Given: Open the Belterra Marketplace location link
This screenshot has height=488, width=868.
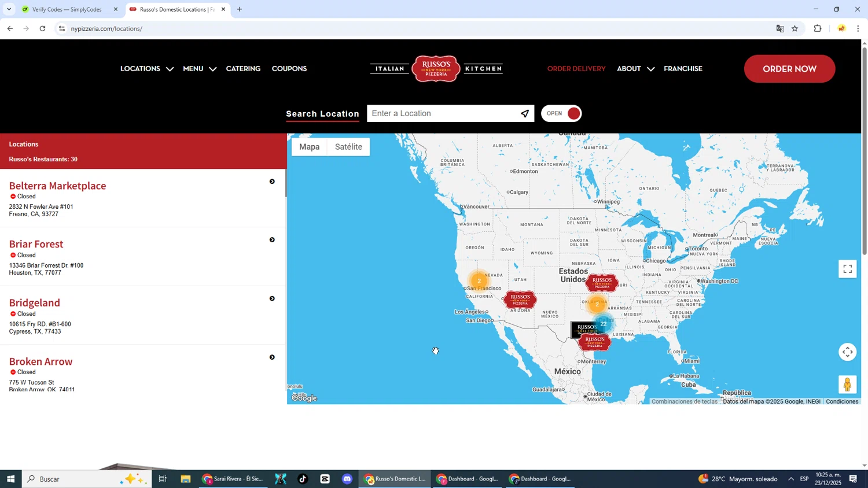Looking at the screenshot, I should click(x=57, y=186).
